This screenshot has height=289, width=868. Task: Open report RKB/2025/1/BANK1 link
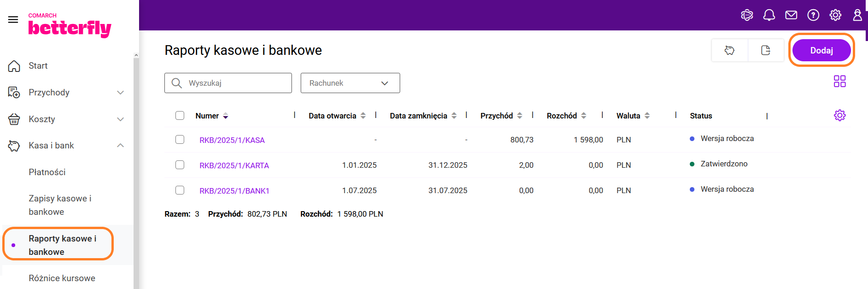[234, 191]
